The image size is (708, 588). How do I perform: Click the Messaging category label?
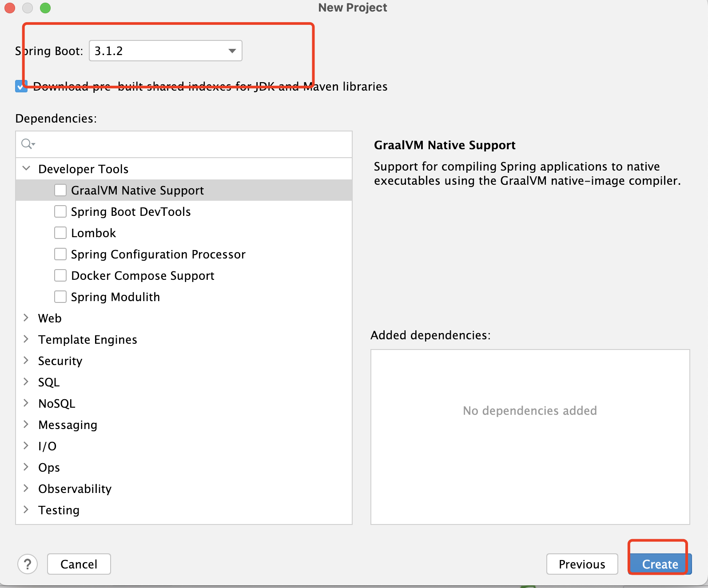point(68,425)
